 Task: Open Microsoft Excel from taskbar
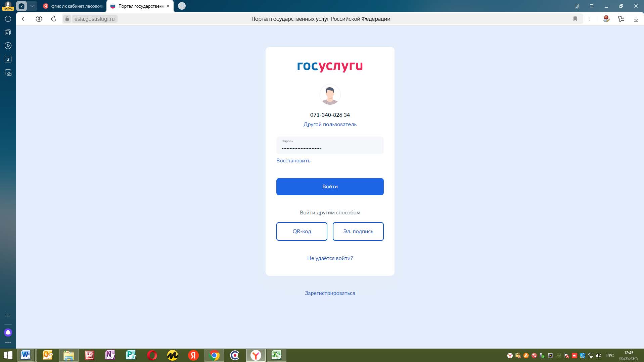276,355
